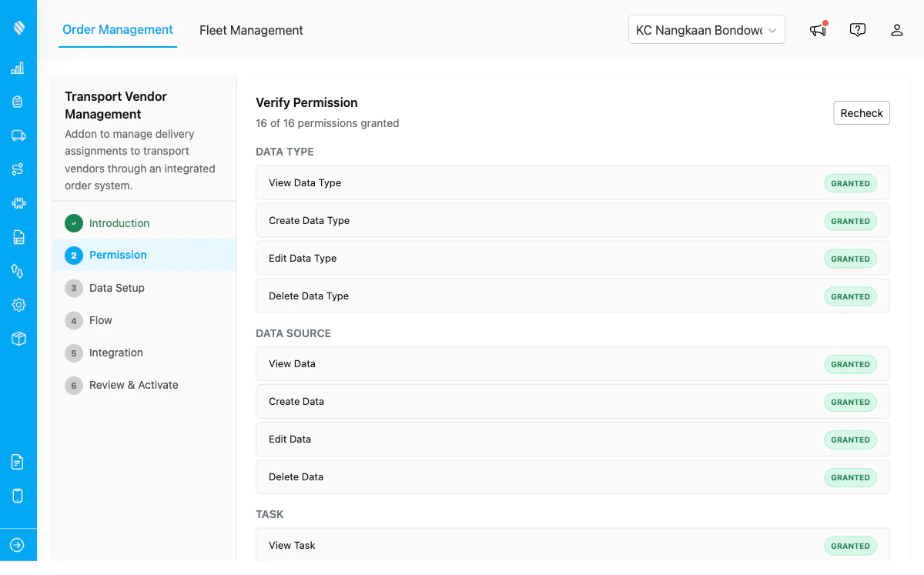Switch to the Fleet Management tab

tap(251, 30)
